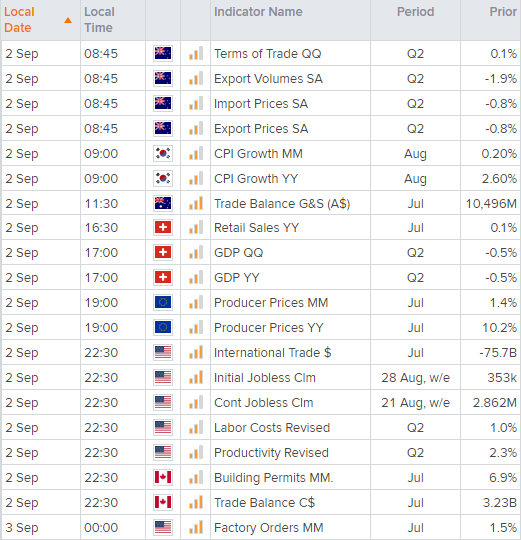Click the Prior column header

(x=503, y=12)
